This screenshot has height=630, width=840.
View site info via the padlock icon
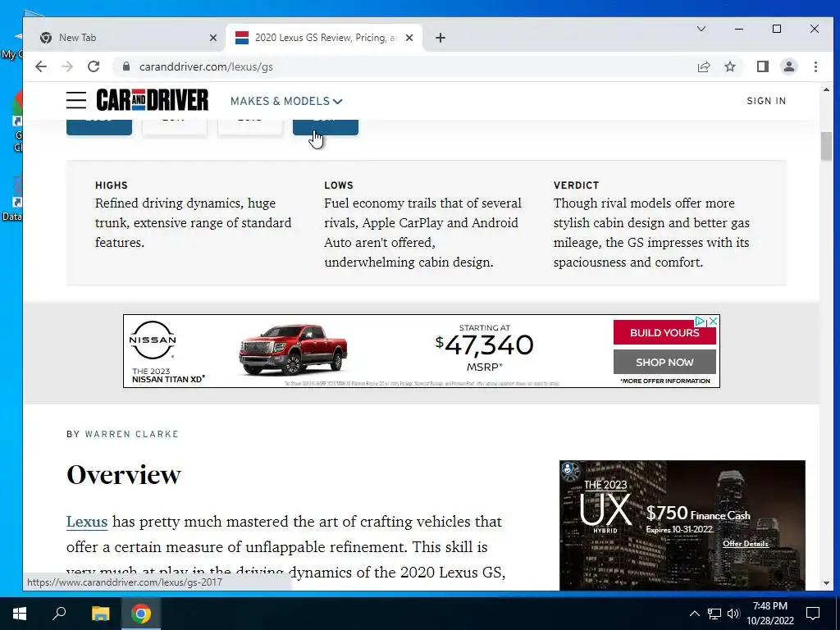click(x=126, y=66)
